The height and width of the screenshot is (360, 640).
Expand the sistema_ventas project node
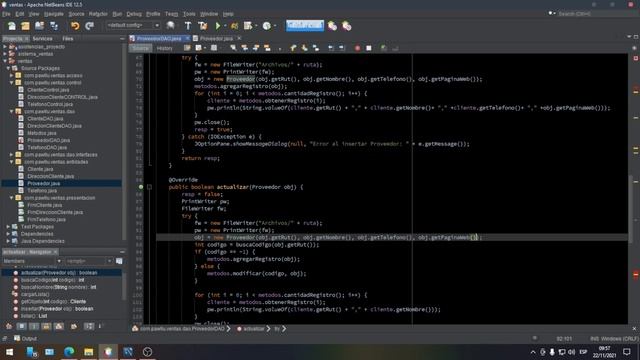pos(5,54)
